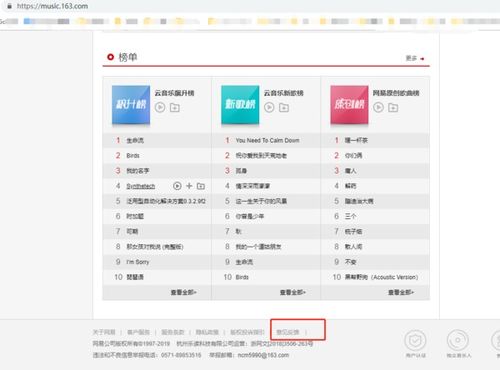500x370 pixels.
Task: Collect the 云音乐飙升榜 chart to playlist
Action: click(175, 108)
